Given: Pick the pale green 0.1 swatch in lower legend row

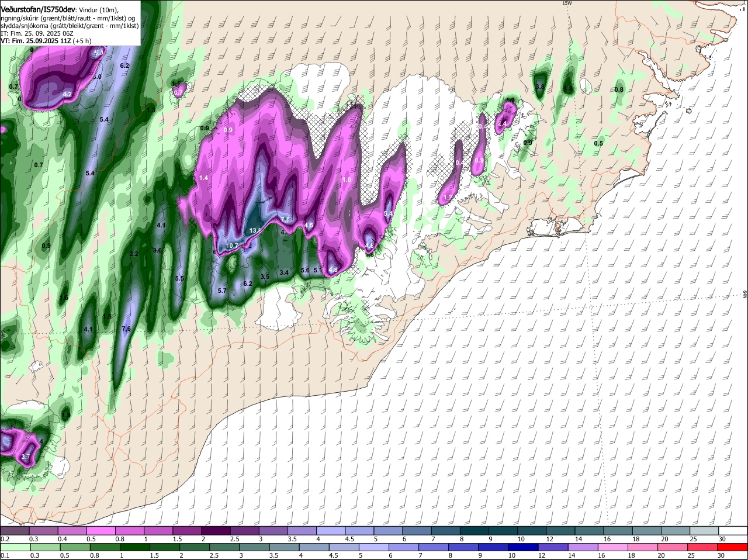Looking at the screenshot, I should [15, 547].
